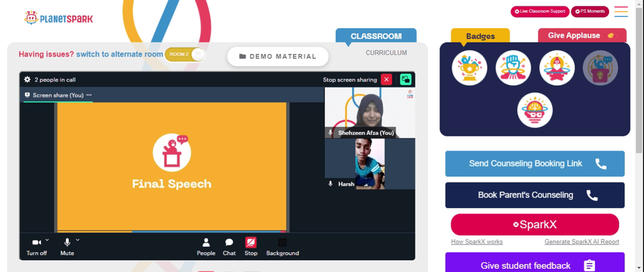Click Harsh's video tile

(x=370, y=164)
